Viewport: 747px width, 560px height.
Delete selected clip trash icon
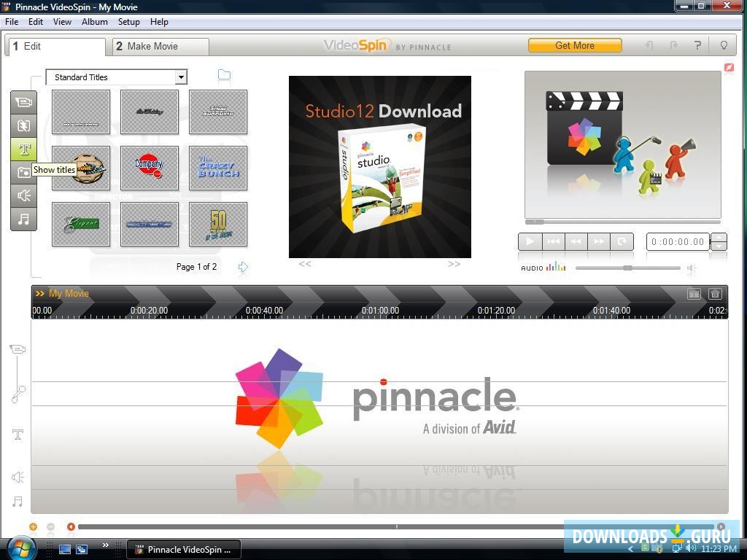click(x=715, y=294)
